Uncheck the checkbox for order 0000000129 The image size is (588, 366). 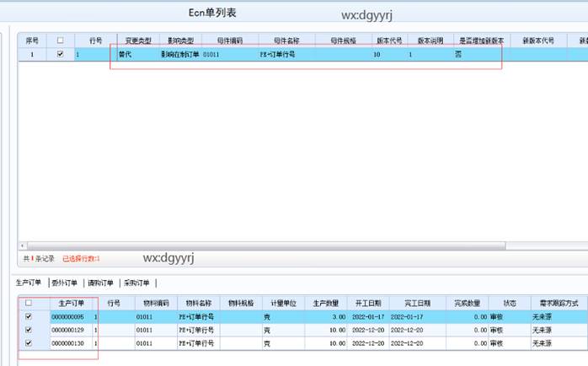coord(30,331)
